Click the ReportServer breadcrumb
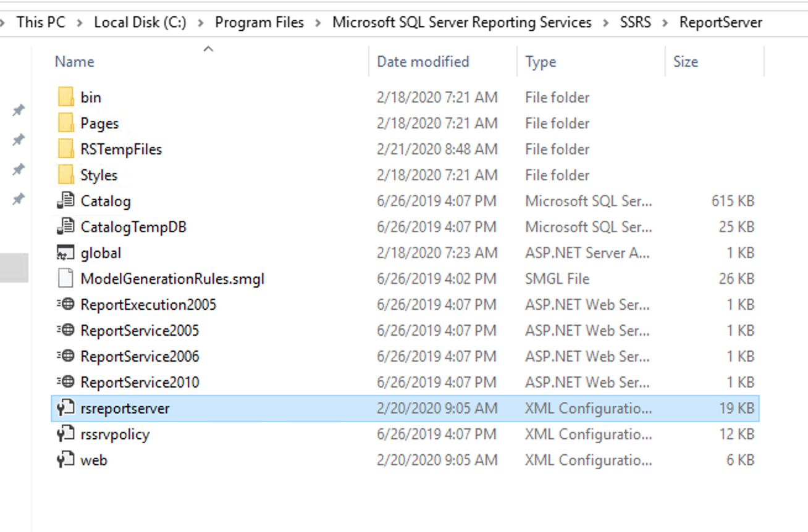 click(x=721, y=23)
